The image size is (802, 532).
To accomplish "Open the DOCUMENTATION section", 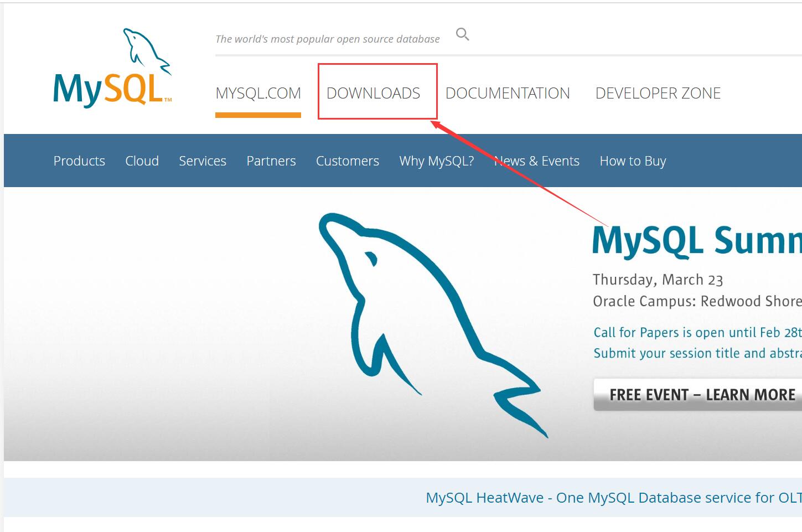I will [507, 93].
